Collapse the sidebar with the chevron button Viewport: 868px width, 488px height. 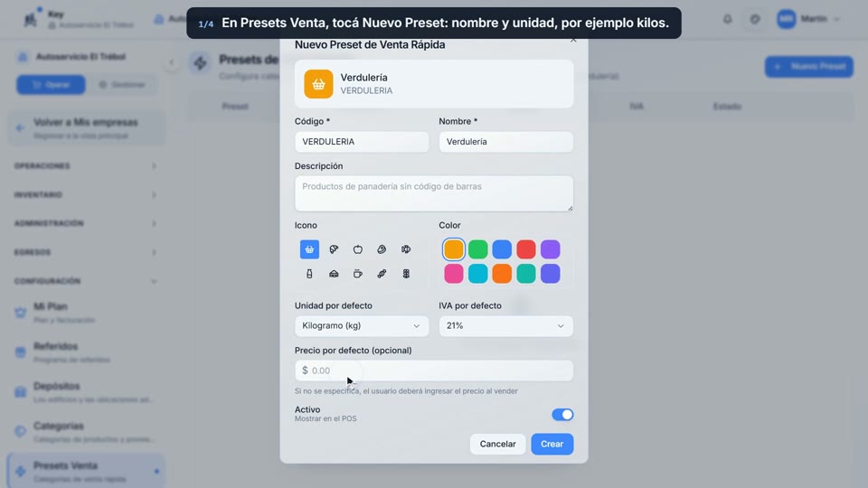pyautogui.click(x=172, y=62)
